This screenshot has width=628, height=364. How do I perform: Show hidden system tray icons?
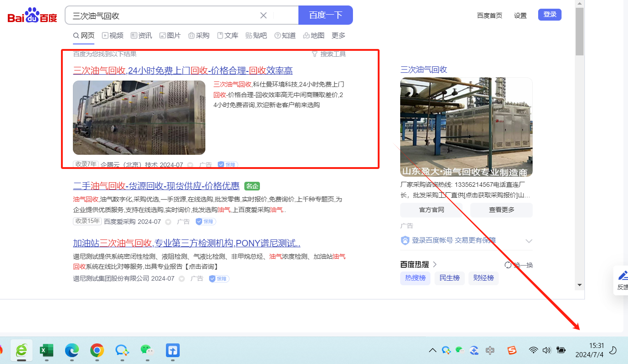coord(432,351)
